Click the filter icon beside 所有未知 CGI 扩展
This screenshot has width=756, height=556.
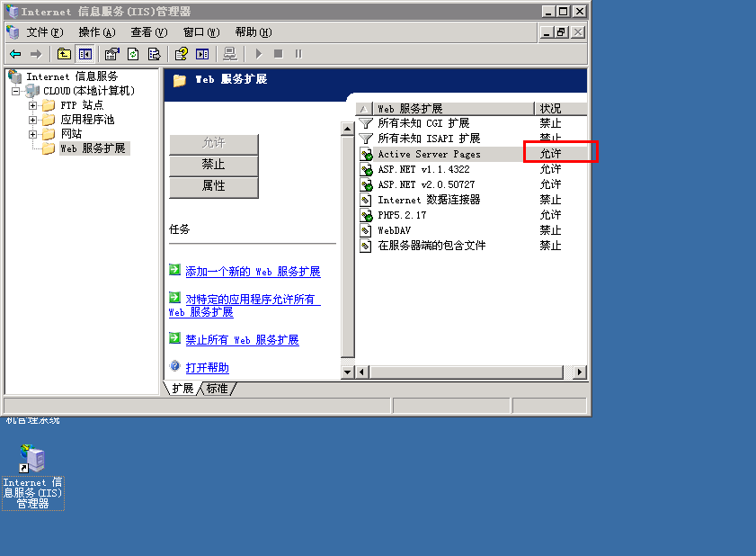pyautogui.click(x=366, y=123)
